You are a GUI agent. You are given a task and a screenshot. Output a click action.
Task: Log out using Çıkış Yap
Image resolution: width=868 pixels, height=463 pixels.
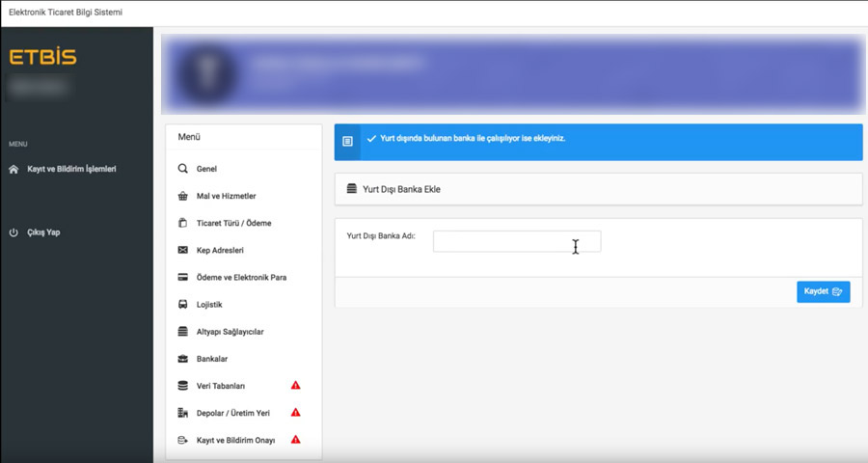43,232
